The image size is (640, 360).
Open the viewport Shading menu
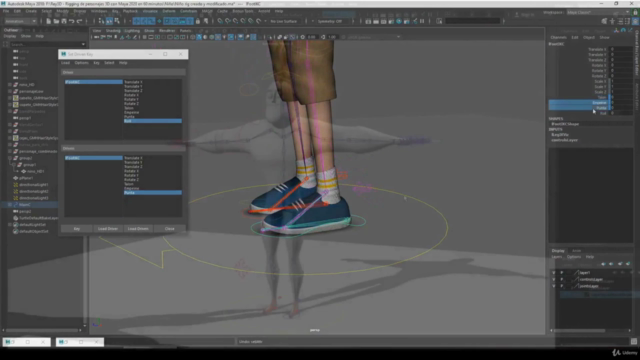(113, 31)
